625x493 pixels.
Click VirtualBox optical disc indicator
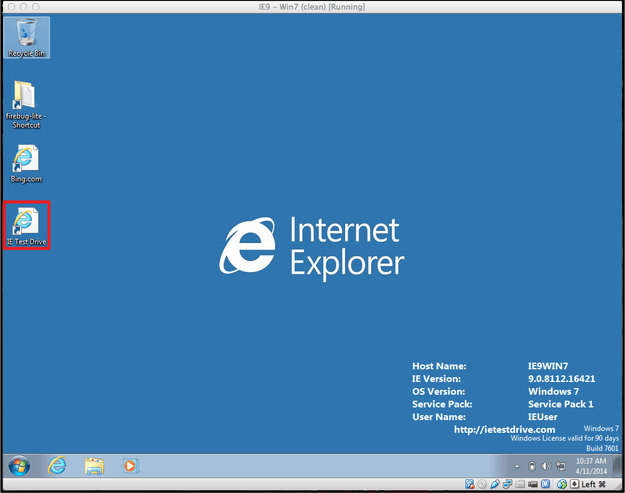[482, 484]
